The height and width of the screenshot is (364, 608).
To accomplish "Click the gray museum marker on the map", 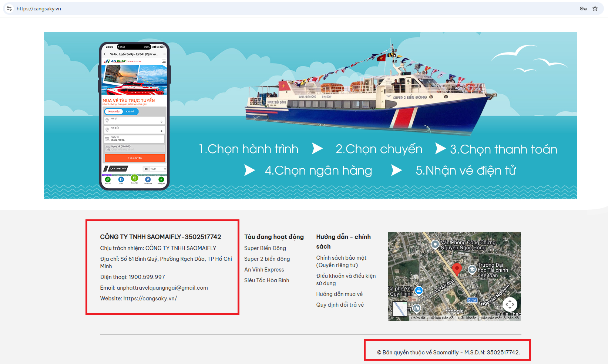I will point(417,308).
